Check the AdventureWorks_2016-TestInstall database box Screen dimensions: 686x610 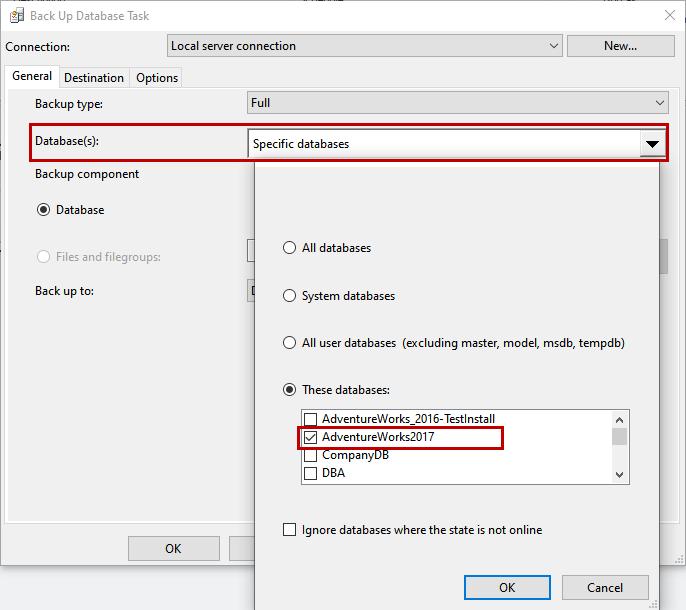(311, 419)
